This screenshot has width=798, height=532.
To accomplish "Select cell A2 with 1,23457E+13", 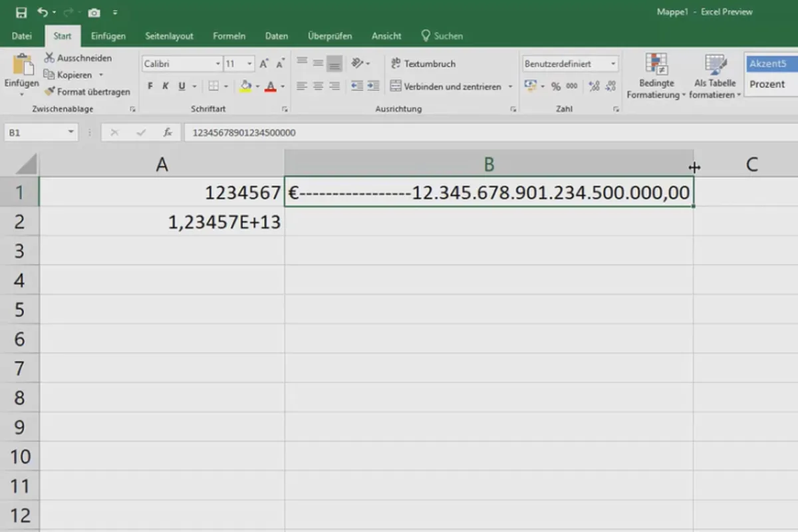I will pos(162,221).
